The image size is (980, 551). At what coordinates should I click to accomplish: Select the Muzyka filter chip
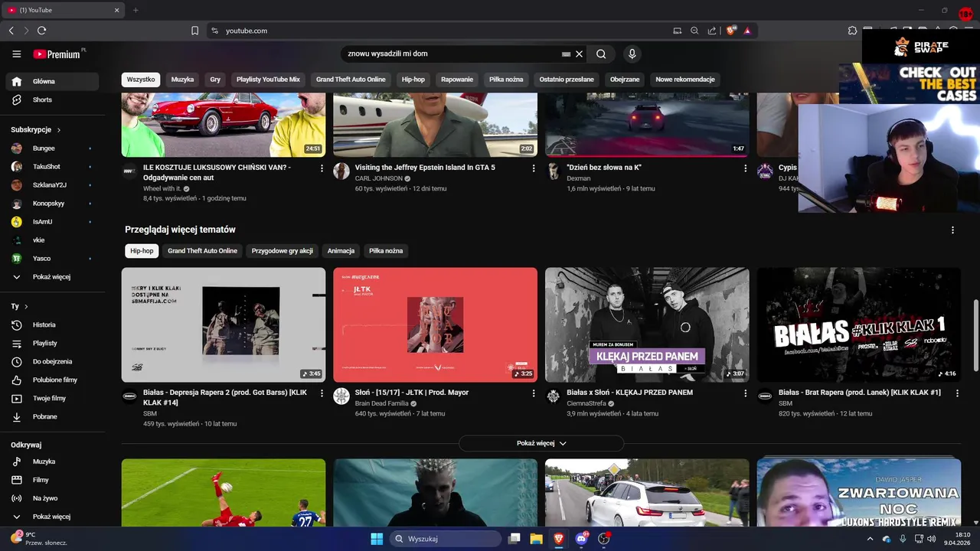coord(182,80)
